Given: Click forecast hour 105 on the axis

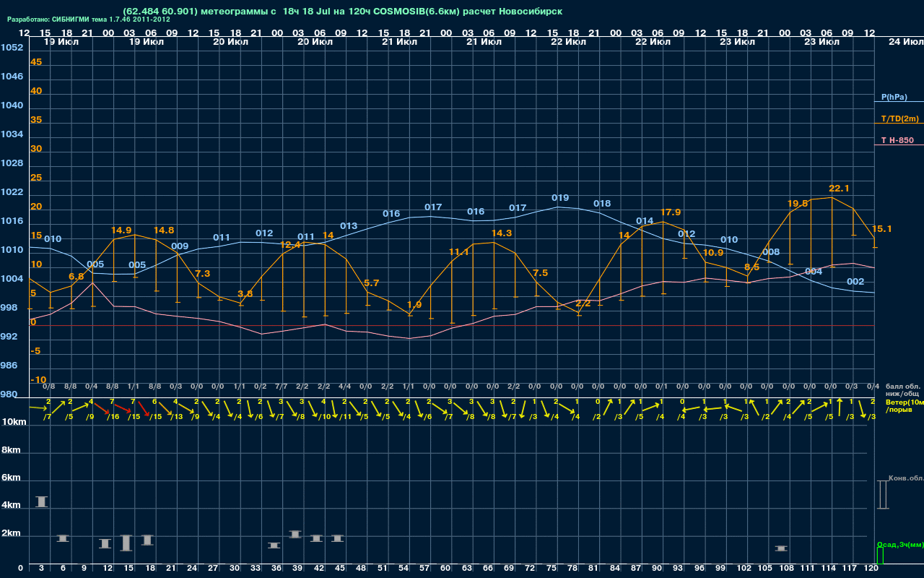Looking at the screenshot, I should click(x=765, y=569).
